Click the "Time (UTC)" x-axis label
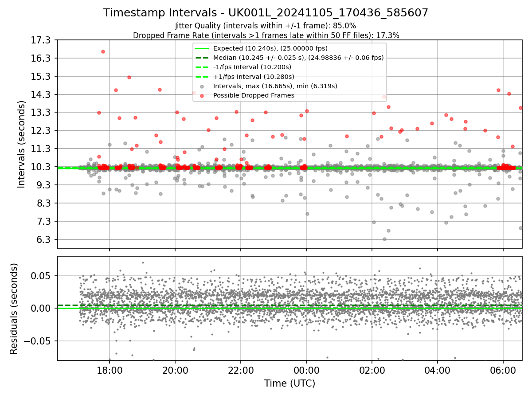 pyautogui.click(x=289, y=383)
